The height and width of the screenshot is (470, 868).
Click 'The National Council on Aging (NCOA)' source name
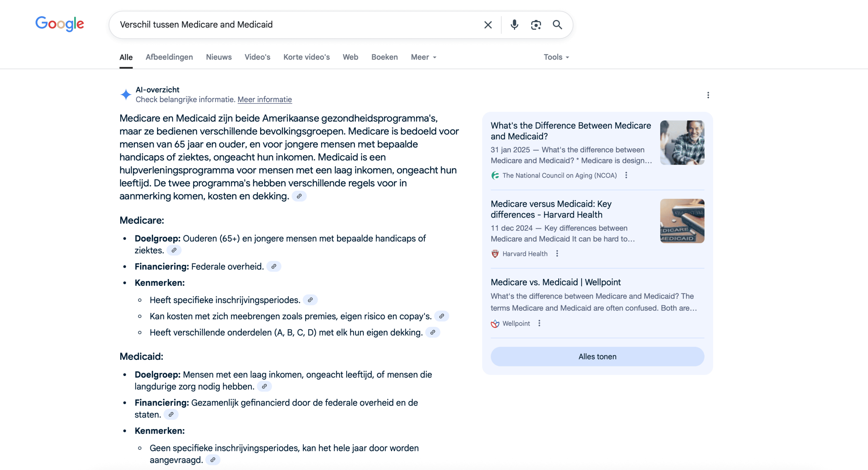(x=559, y=175)
